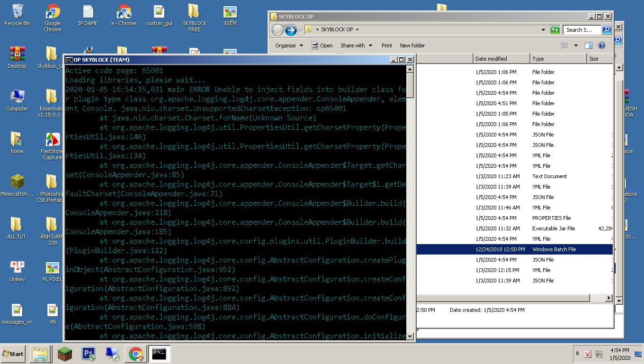Viewport: 644px width, 364px height.
Task: Click the change view icon in Explorer toolbar
Action: pos(564,45)
